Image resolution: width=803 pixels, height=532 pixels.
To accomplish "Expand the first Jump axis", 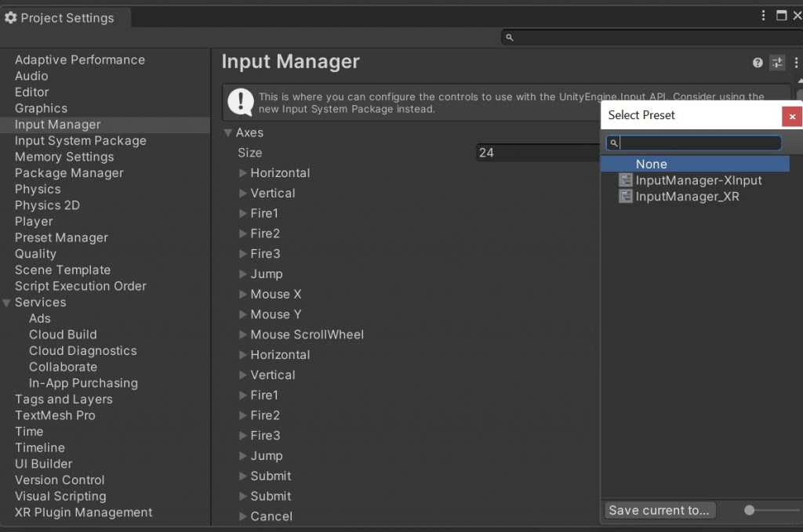I will 243,274.
